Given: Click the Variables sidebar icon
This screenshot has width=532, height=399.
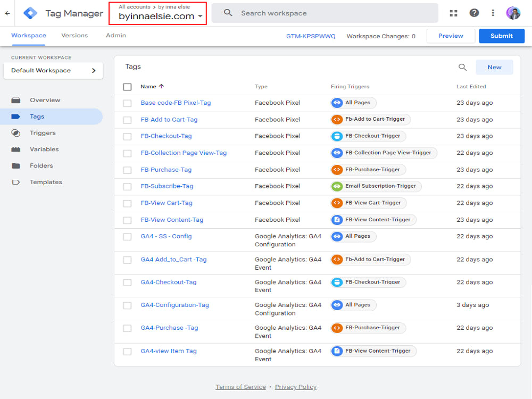Looking at the screenshot, I should click(15, 149).
